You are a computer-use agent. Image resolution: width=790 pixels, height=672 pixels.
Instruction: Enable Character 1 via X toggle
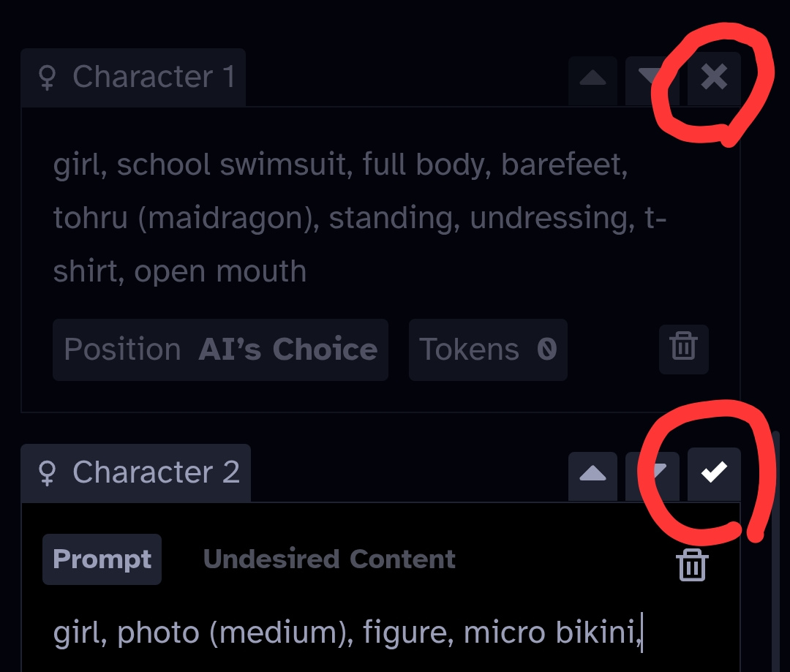pyautogui.click(x=714, y=78)
